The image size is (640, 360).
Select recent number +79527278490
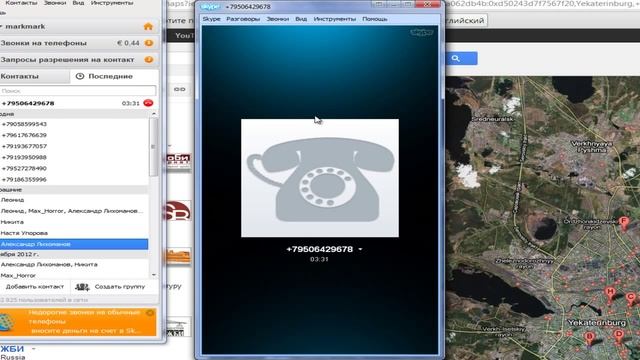[x=74, y=168]
